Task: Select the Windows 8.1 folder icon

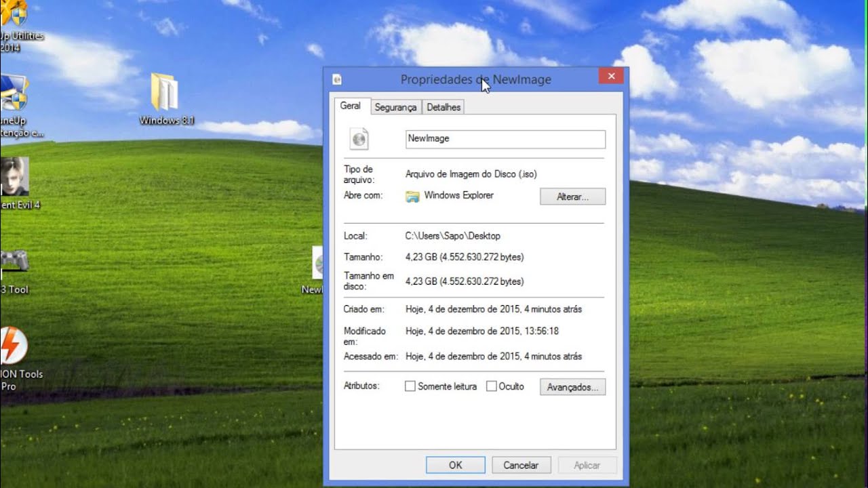Action: coord(165,92)
